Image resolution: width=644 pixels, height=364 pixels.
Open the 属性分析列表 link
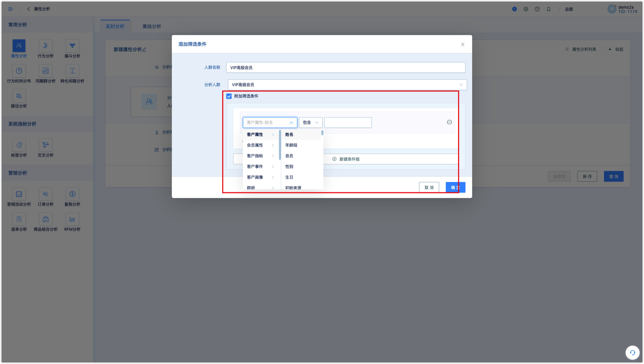(x=580, y=49)
